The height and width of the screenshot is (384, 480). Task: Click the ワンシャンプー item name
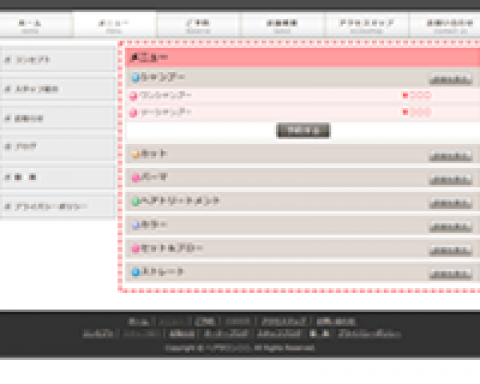click(165, 96)
